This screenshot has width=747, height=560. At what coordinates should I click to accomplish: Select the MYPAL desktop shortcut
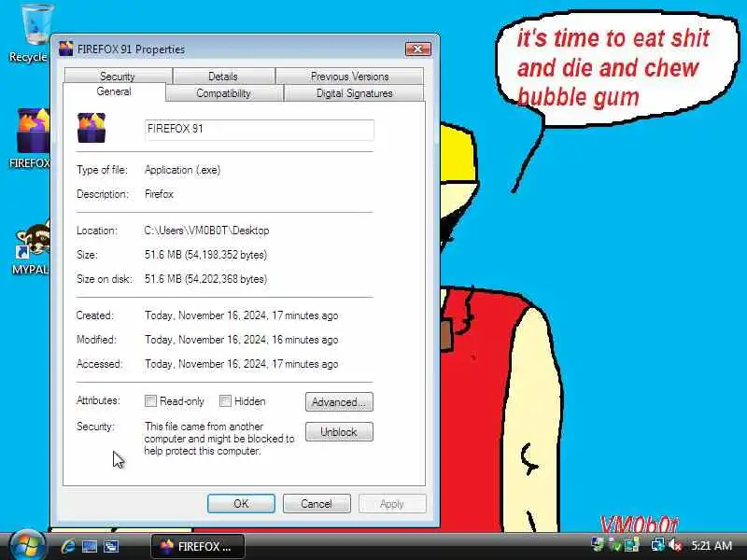[31, 248]
